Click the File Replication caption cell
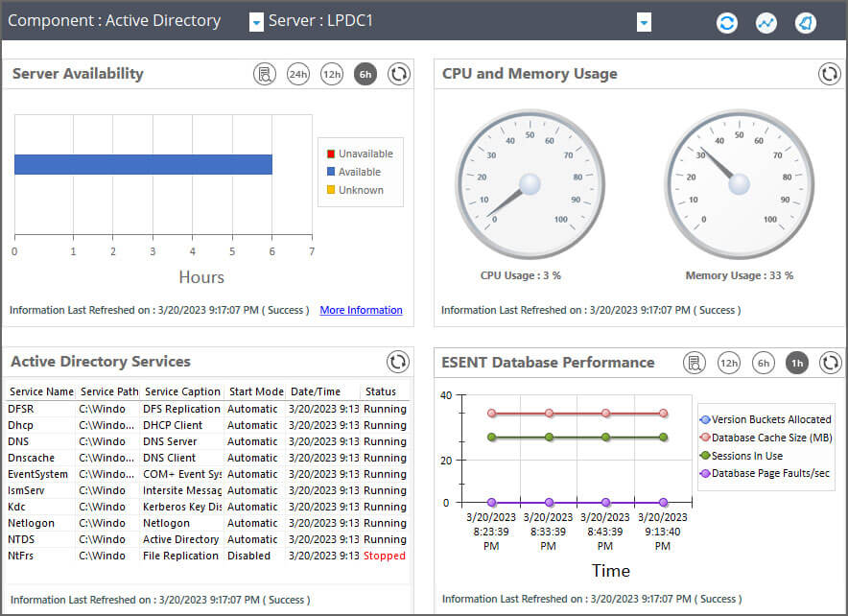The height and width of the screenshot is (616, 848). tap(180, 556)
